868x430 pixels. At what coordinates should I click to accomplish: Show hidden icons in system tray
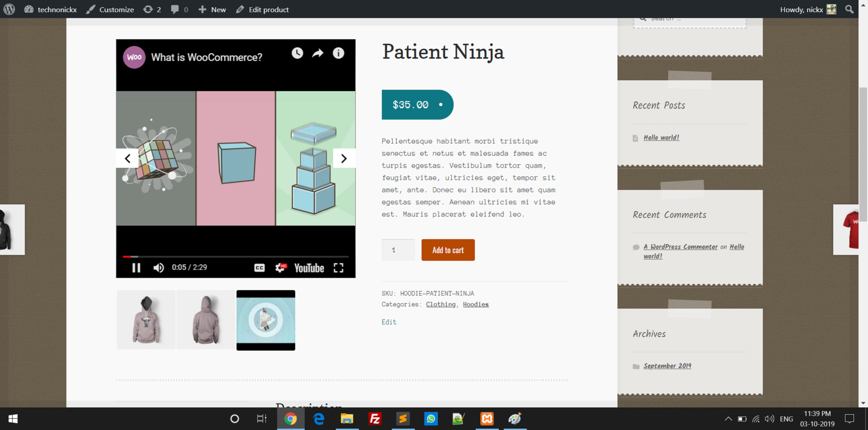728,419
